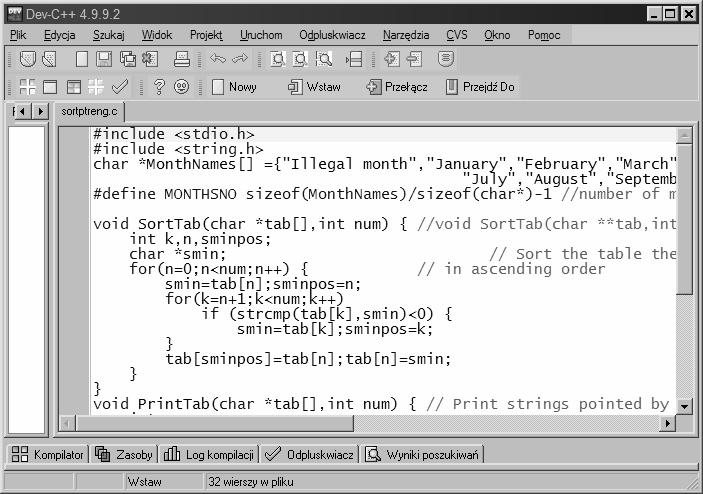The image size is (703, 494).
Task: Run the program with the Run icon
Action: (50, 87)
